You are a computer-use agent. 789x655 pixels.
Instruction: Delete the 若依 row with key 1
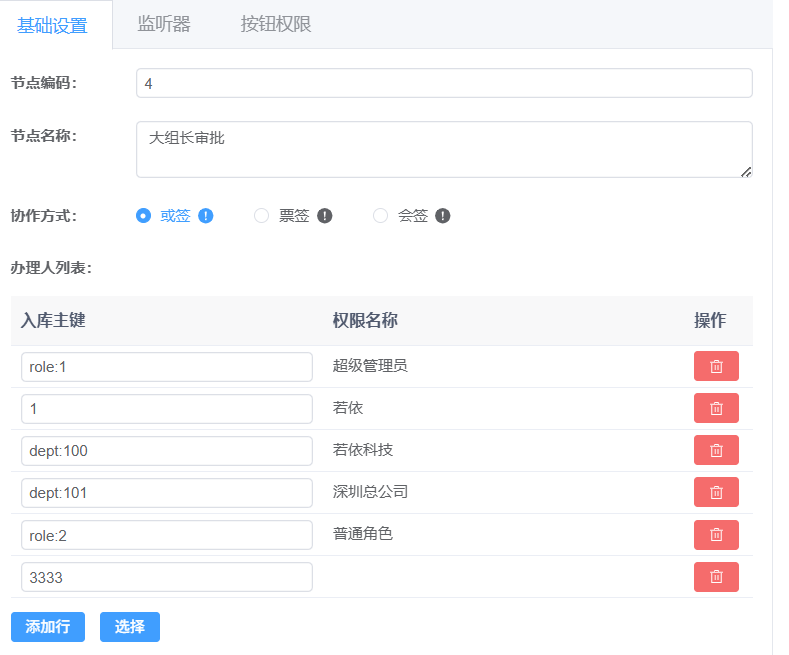pyautogui.click(x=716, y=408)
